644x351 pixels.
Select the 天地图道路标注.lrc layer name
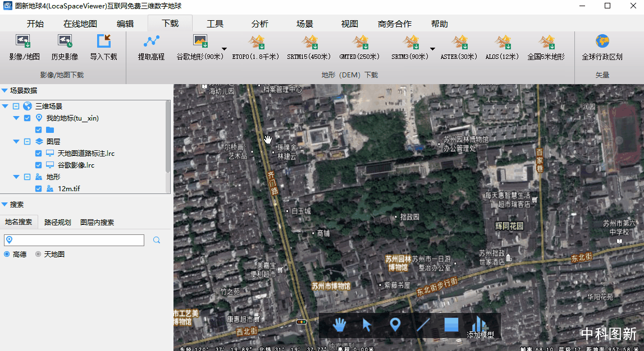(x=86, y=154)
